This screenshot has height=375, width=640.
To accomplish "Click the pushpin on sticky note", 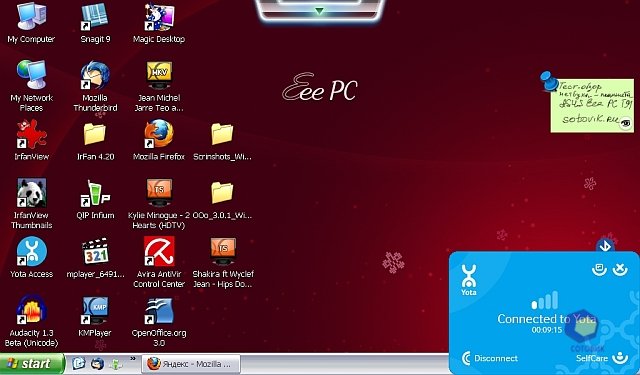I will tap(549, 81).
